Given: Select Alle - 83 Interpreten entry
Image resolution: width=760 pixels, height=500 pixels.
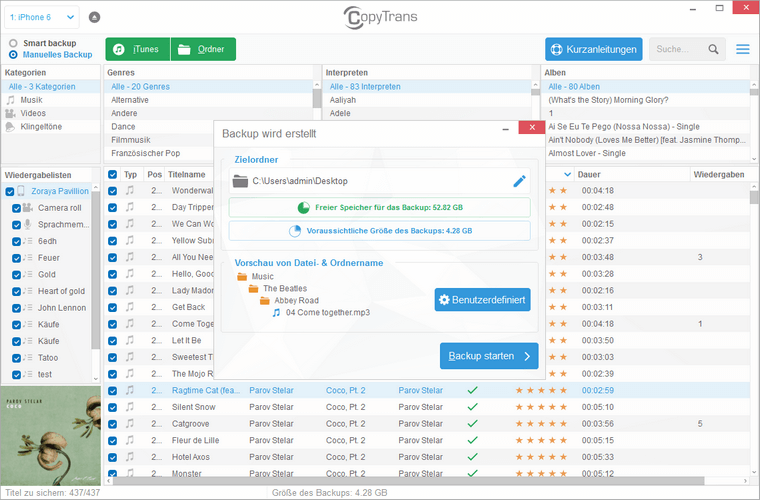Looking at the screenshot, I should pos(428,87).
